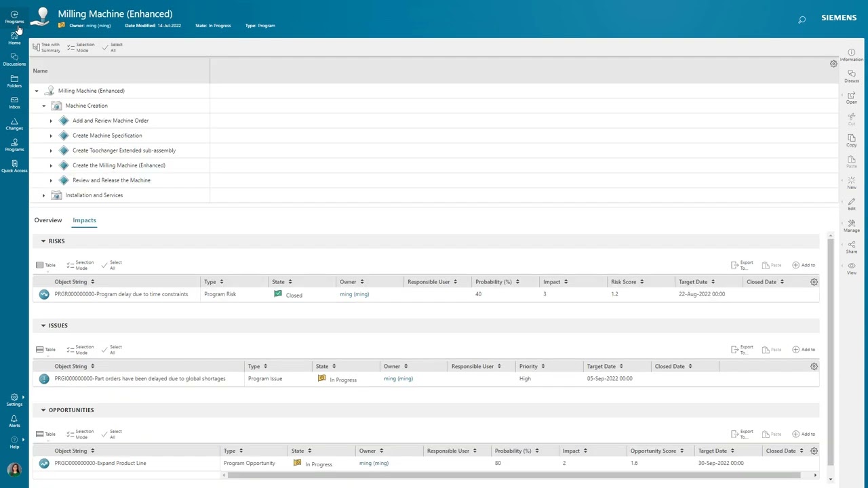Open Issues table column settings gear

point(814,367)
